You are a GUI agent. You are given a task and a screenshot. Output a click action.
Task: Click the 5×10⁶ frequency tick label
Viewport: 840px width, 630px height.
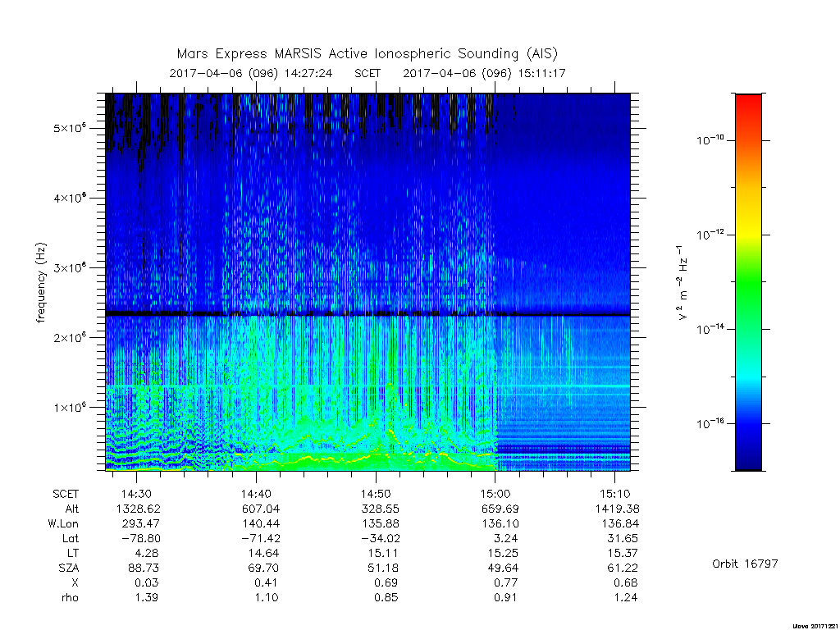tap(70, 128)
